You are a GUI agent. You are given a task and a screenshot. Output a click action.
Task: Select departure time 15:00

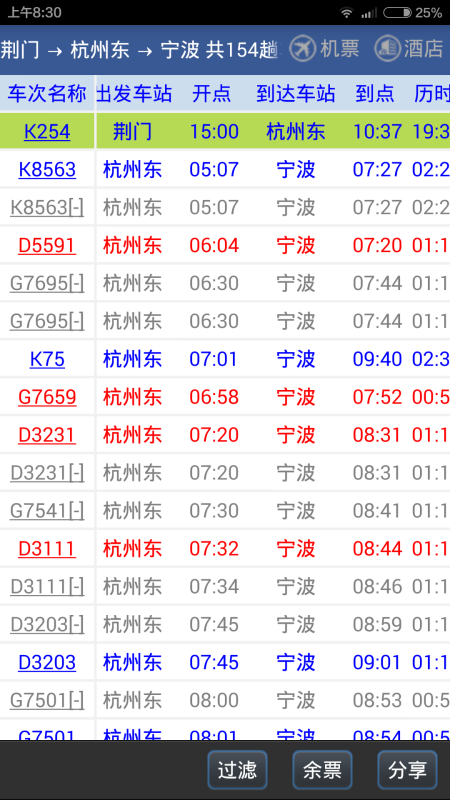[x=214, y=132]
